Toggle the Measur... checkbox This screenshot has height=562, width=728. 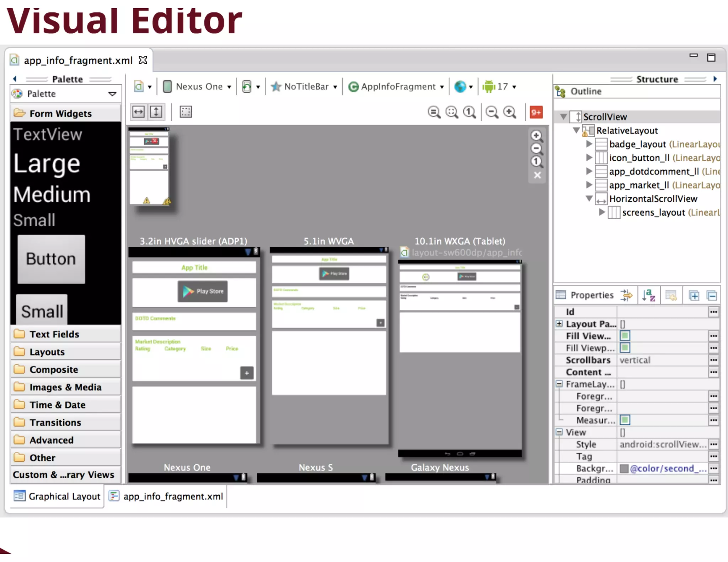coord(625,420)
